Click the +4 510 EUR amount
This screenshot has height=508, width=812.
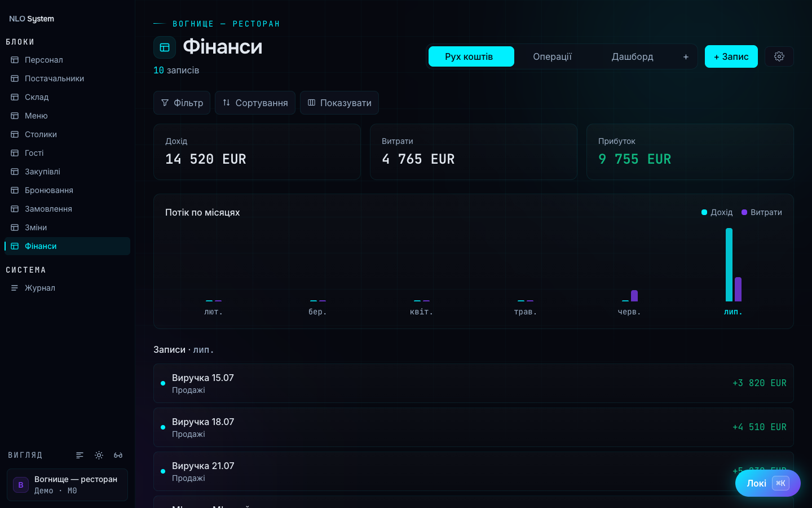click(x=760, y=427)
